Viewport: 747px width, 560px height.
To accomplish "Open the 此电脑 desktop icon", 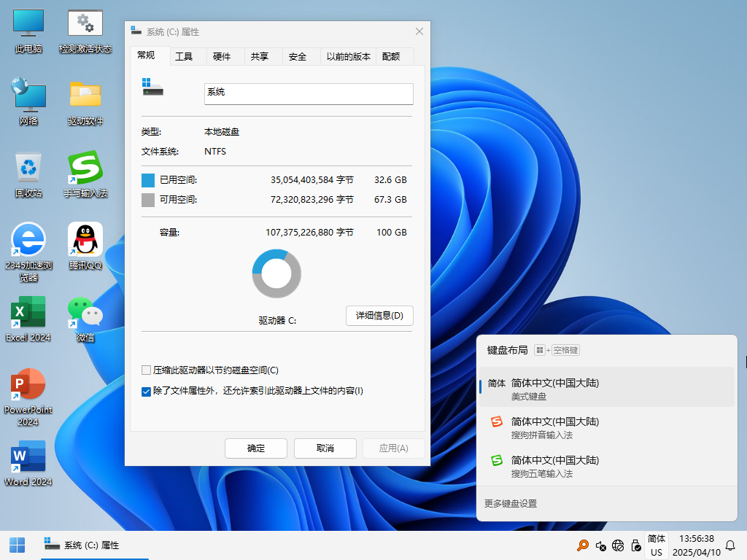I will coord(28,31).
